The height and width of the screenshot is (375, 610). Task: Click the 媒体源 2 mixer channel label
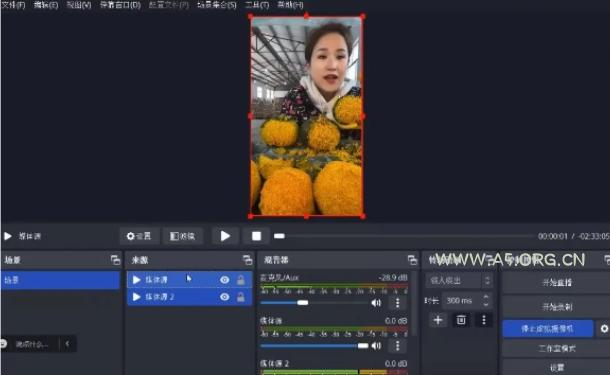(275, 363)
